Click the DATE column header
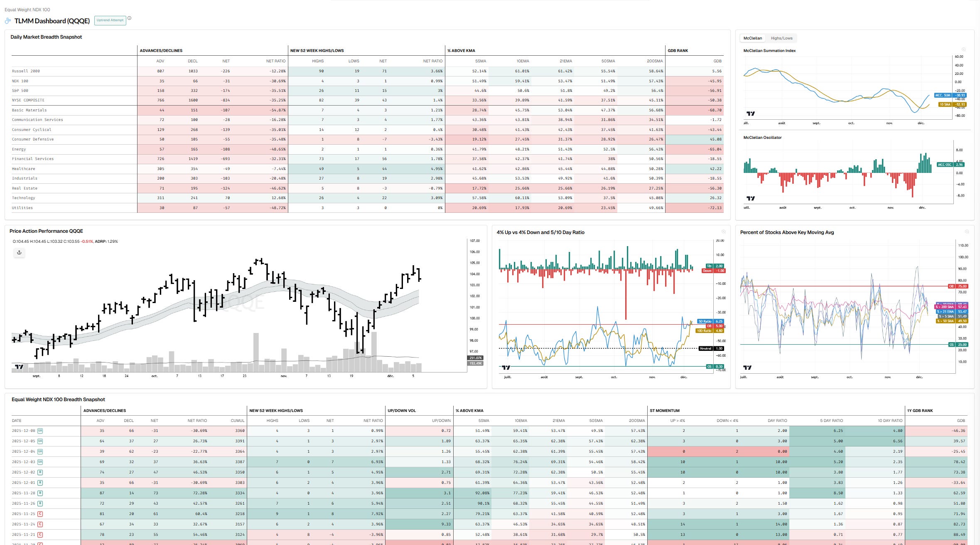The width and height of the screenshot is (980, 545). click(17, 421)
